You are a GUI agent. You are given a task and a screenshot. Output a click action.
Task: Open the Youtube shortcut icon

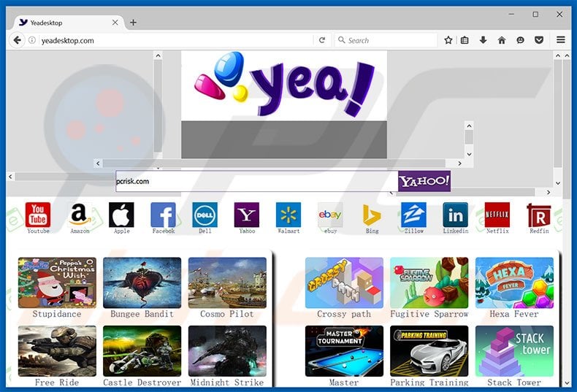[38, 215]
